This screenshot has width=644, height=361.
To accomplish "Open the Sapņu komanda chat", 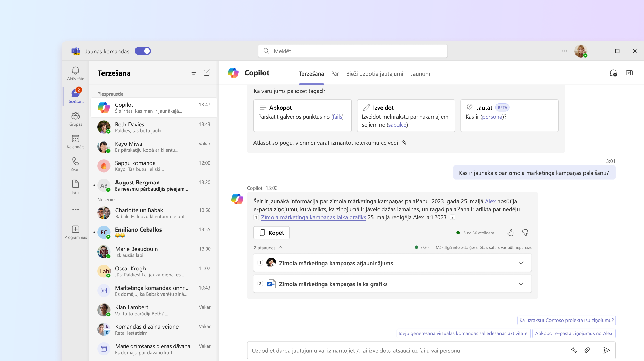I will 154,166.
